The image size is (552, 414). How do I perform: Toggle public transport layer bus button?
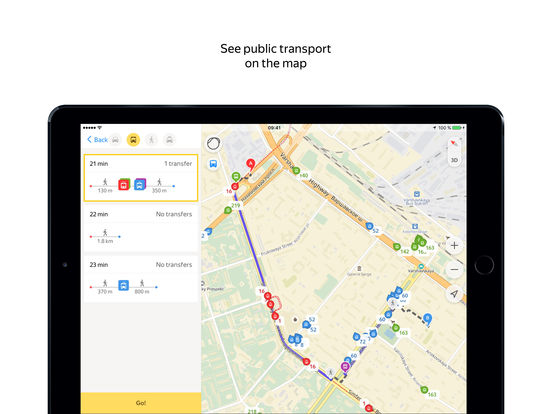[x=213, y=164]
